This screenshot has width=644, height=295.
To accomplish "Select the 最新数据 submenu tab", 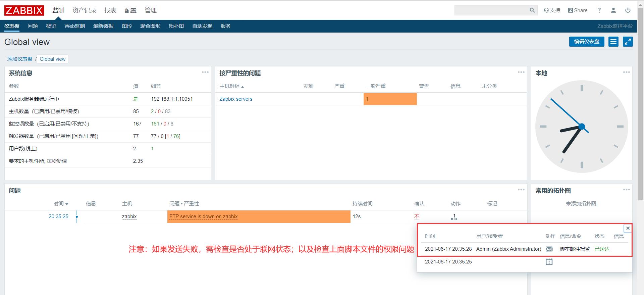I will tap(103, 26).
